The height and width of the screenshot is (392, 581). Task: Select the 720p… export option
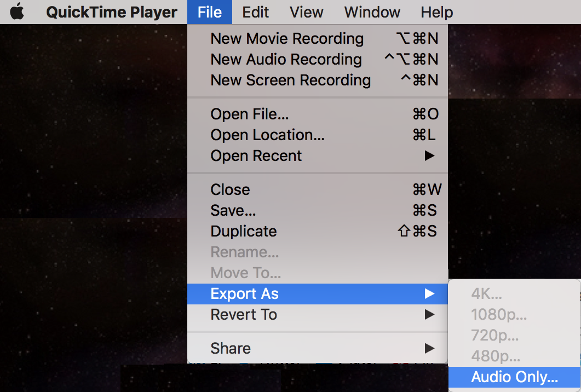[514, 335]
